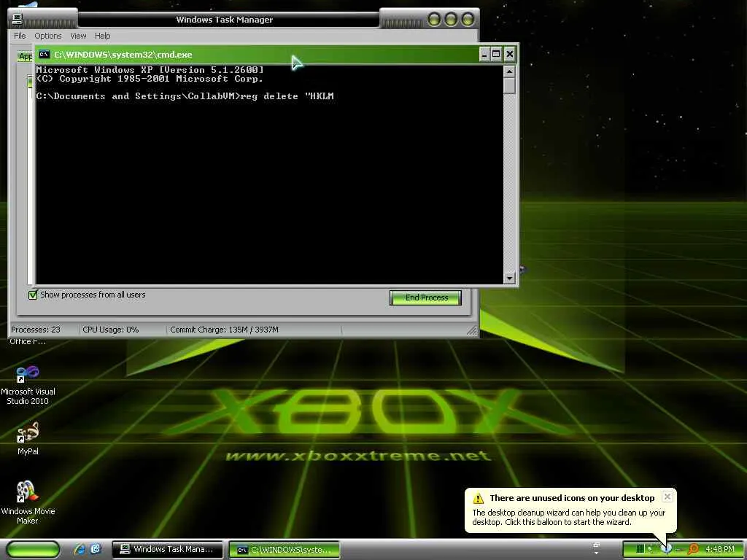The height and width of the screenshot is (560, 747).
Task: Maximize the cmd.exe window
Action: pyautogui.click(x=496, y=54)
